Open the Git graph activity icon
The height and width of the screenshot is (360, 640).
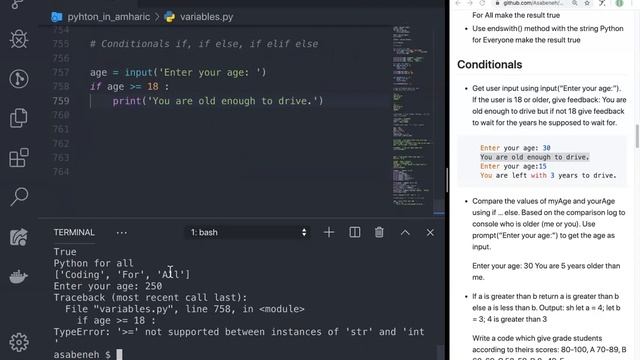click(19, 78)
